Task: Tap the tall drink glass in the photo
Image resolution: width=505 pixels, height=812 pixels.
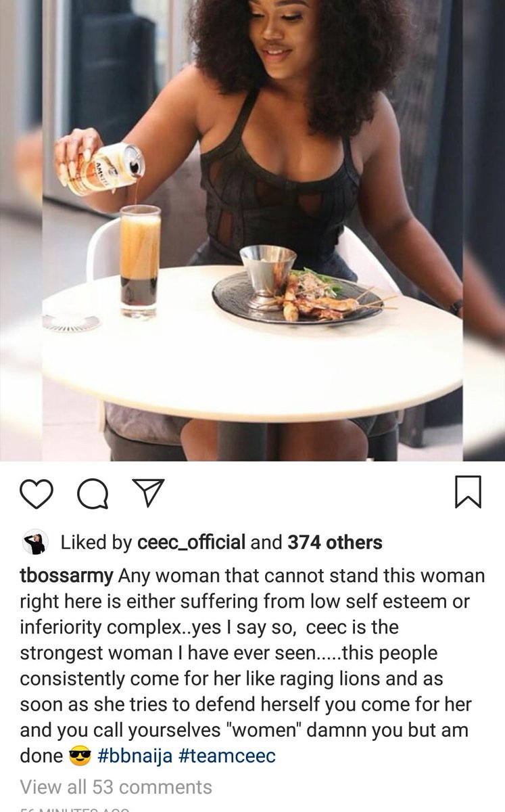Action: 140,262
